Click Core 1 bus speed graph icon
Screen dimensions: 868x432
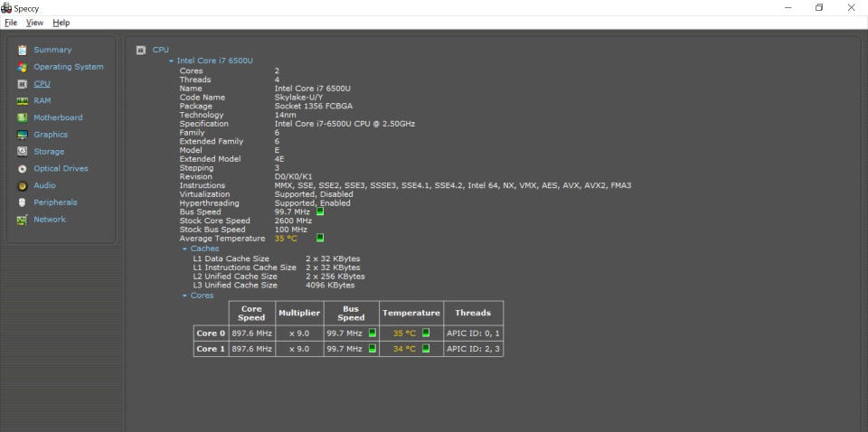tap(372, 349)
